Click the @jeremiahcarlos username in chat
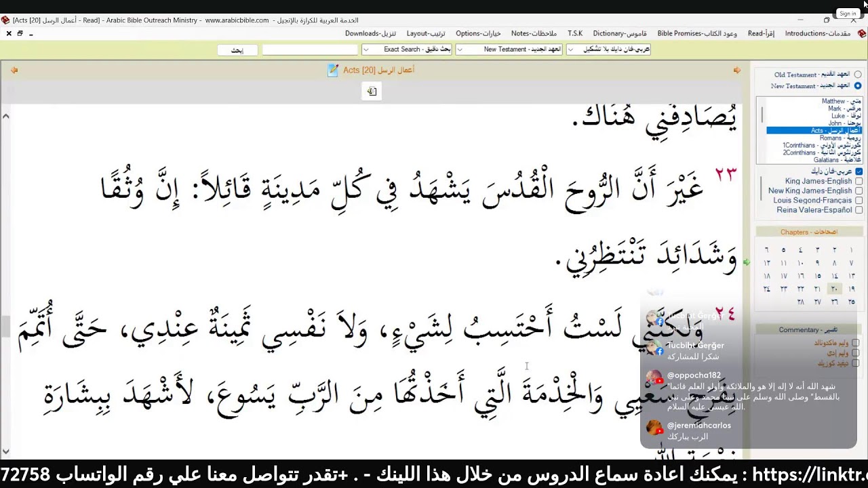 (699, 426)
